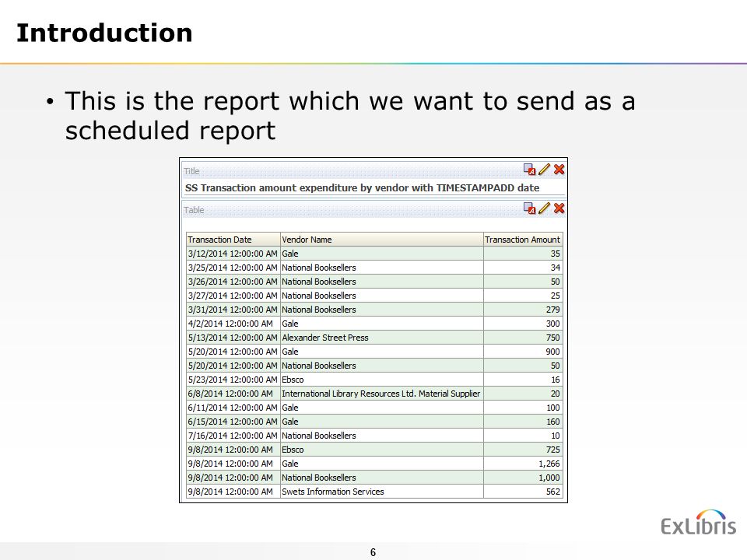This screenshot has height=560, width=747.
Task: Click vendor cell Alexander Street Press
Action: (382, 337)
